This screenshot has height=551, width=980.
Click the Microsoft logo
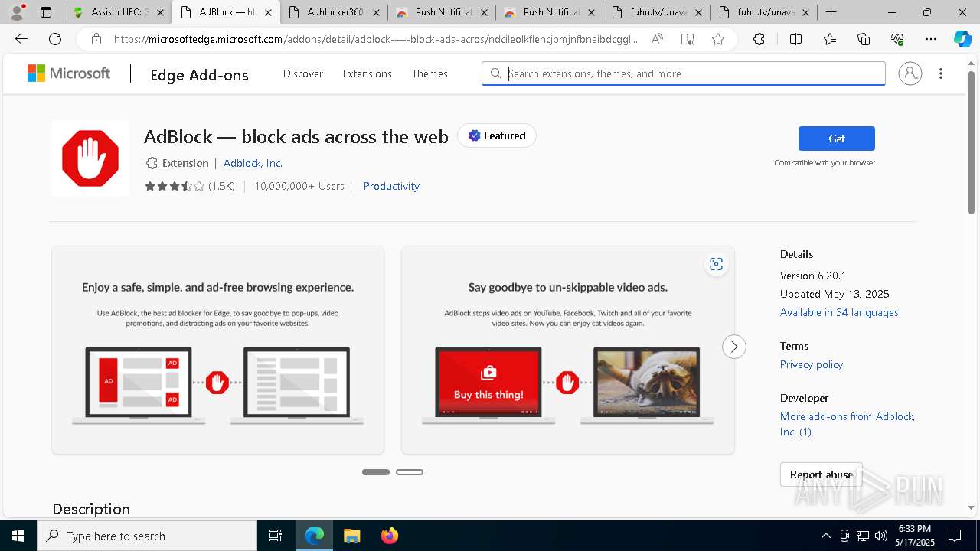coord(69,73)
